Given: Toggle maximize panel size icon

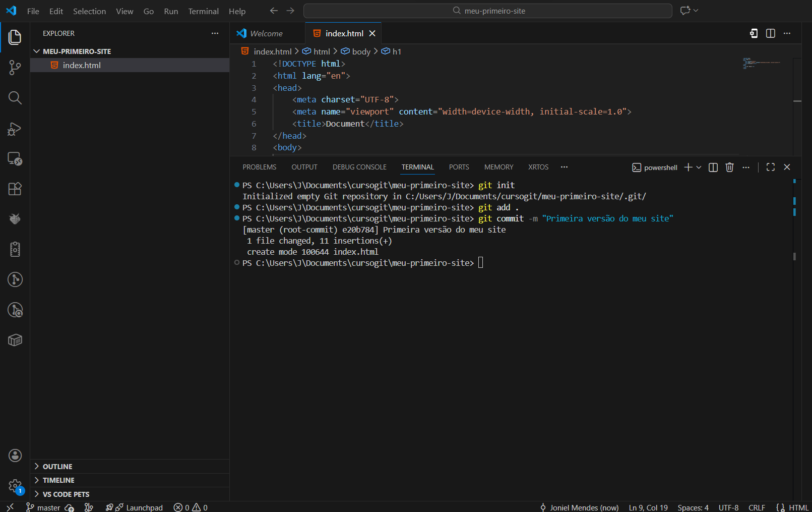Looking at the screenshot, I should click(770, 167).
